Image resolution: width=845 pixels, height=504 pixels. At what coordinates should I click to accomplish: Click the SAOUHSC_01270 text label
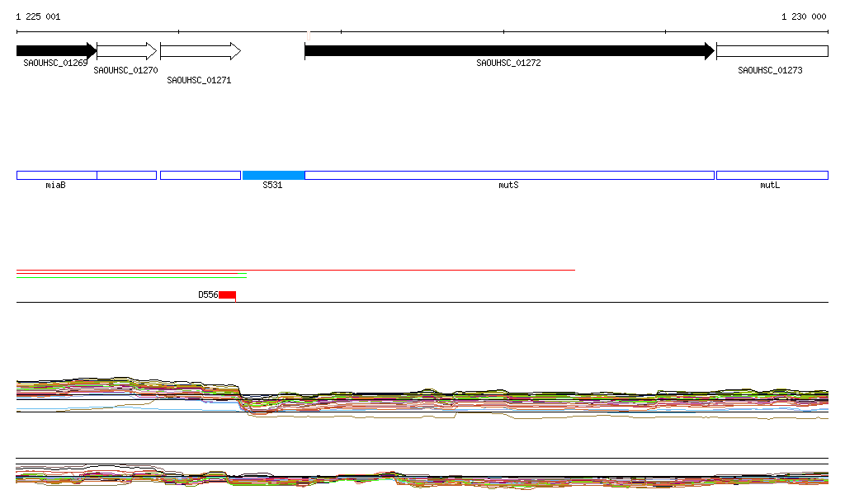pyautogui.click(x=125, y=70)
